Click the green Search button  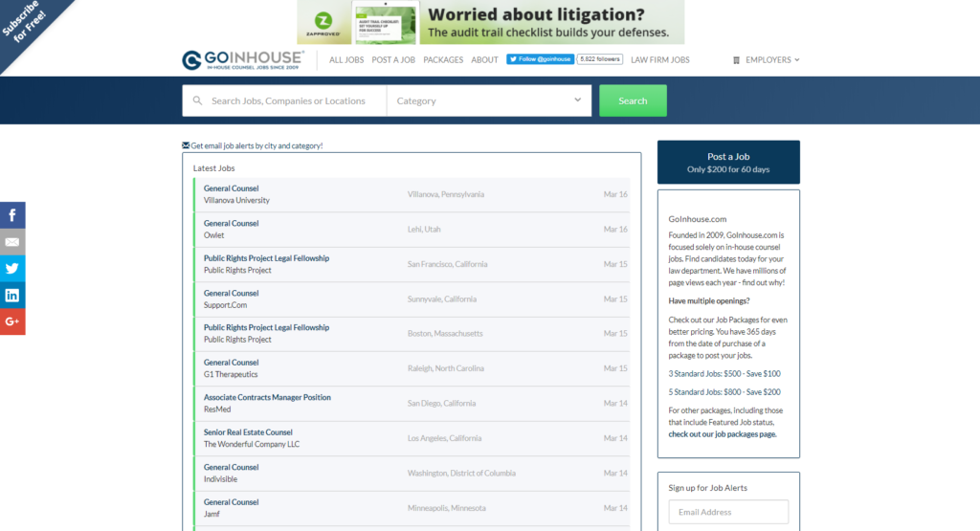[633, 100]
